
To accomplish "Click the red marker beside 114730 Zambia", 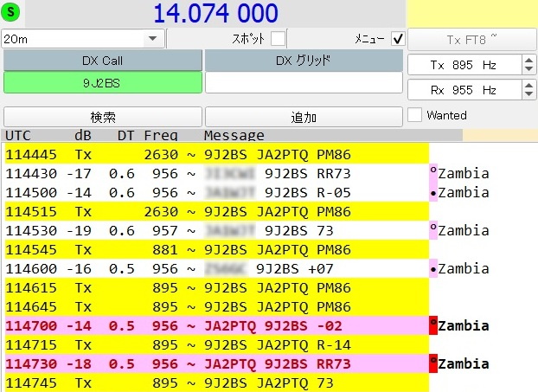I will tap(433, 363).
